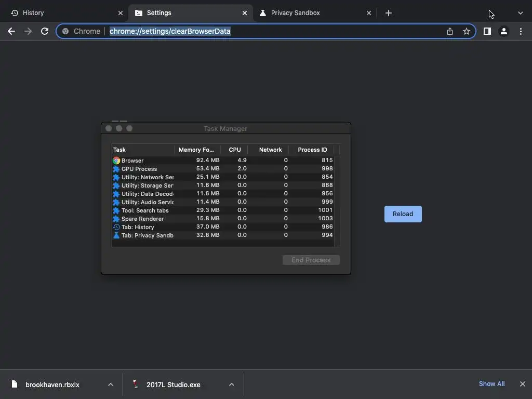Open the Chrome three-dot menu
Screen dimensions: 532x399
(521, 31)
